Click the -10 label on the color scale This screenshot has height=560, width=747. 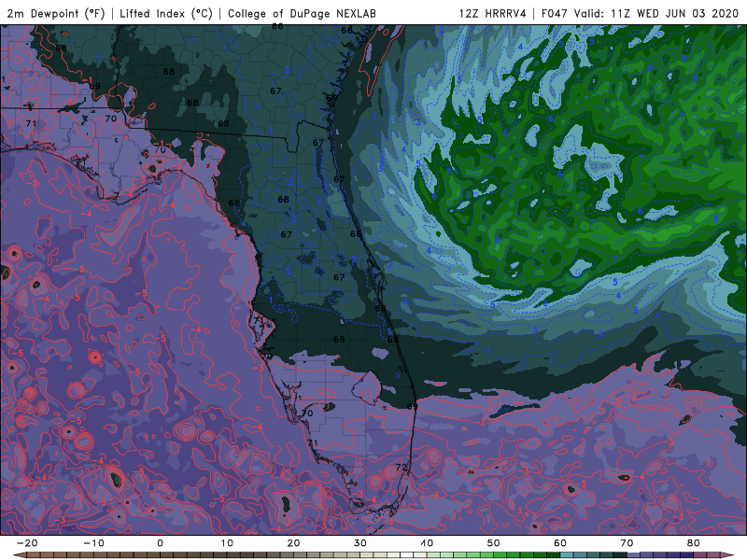pos(93,543)
